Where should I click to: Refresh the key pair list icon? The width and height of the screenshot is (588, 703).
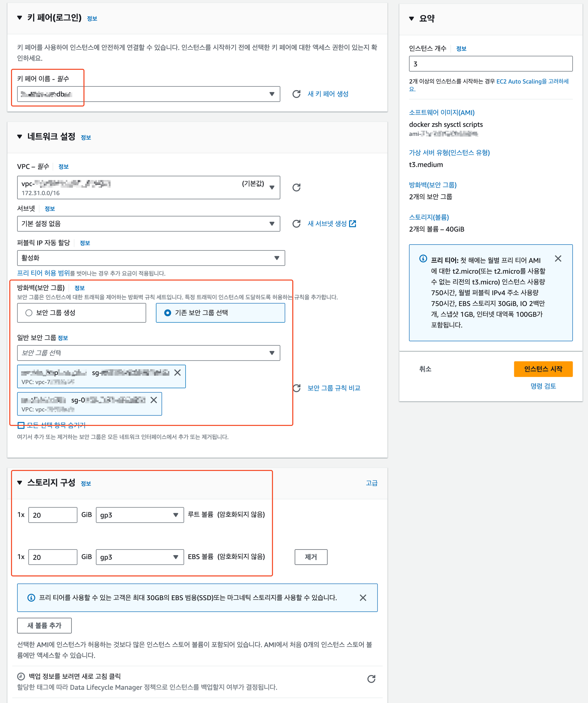(x=296, y=94)
